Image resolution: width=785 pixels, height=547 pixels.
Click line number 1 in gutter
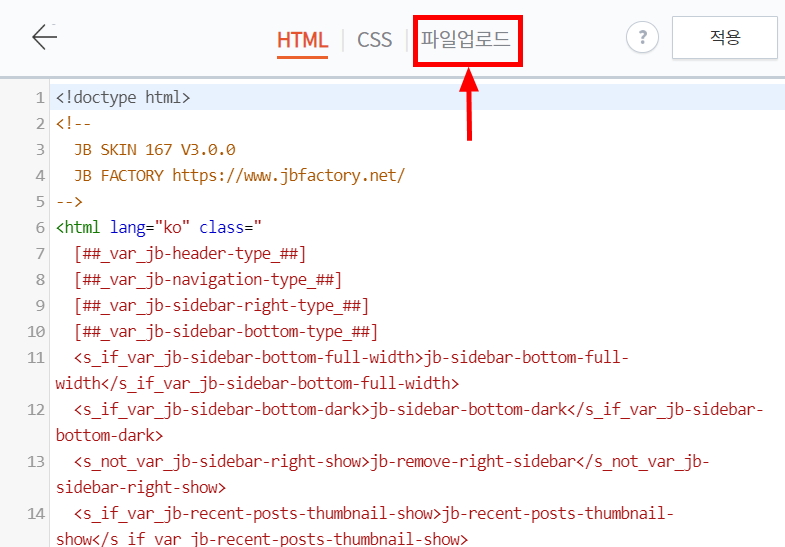[x=40, y=98]
